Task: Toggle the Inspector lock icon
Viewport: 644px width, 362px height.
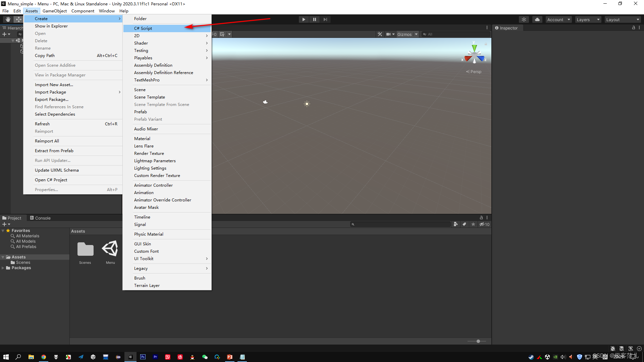Action: point(634,28)
